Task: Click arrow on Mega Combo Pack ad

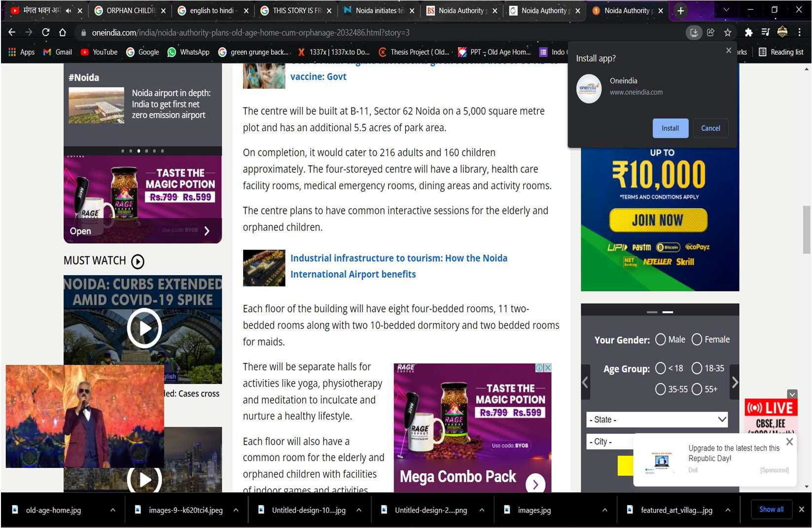Action: [x=535, y=484]
